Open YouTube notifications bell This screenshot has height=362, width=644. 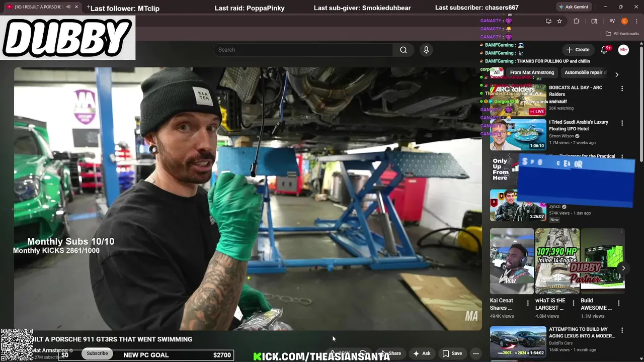[x=605, y=50]
